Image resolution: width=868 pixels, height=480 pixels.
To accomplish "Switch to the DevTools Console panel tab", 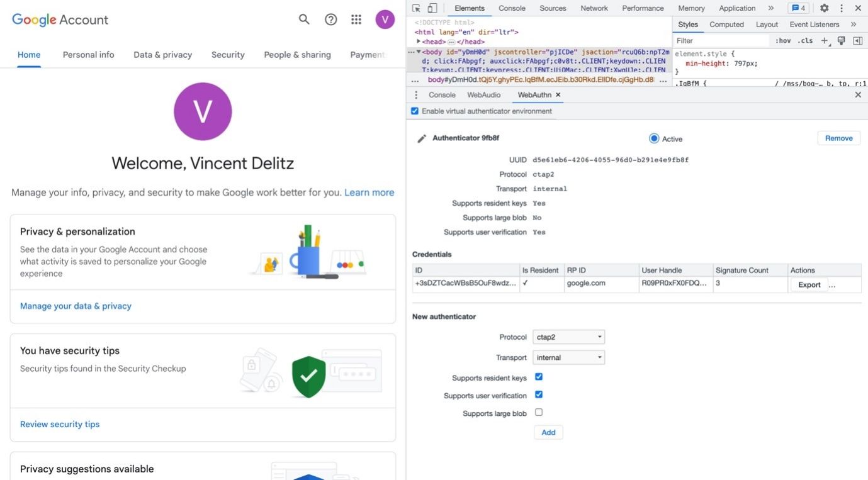I will (512, 8).
